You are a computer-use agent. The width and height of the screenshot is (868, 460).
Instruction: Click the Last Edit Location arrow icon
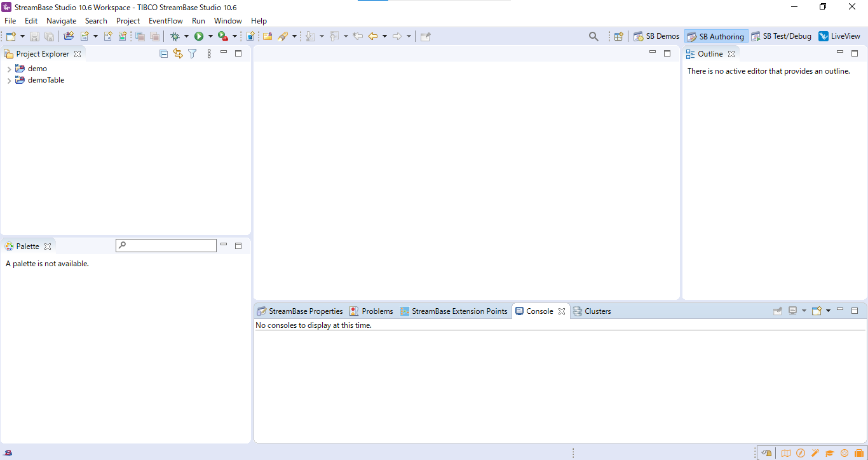coord(358,36)
